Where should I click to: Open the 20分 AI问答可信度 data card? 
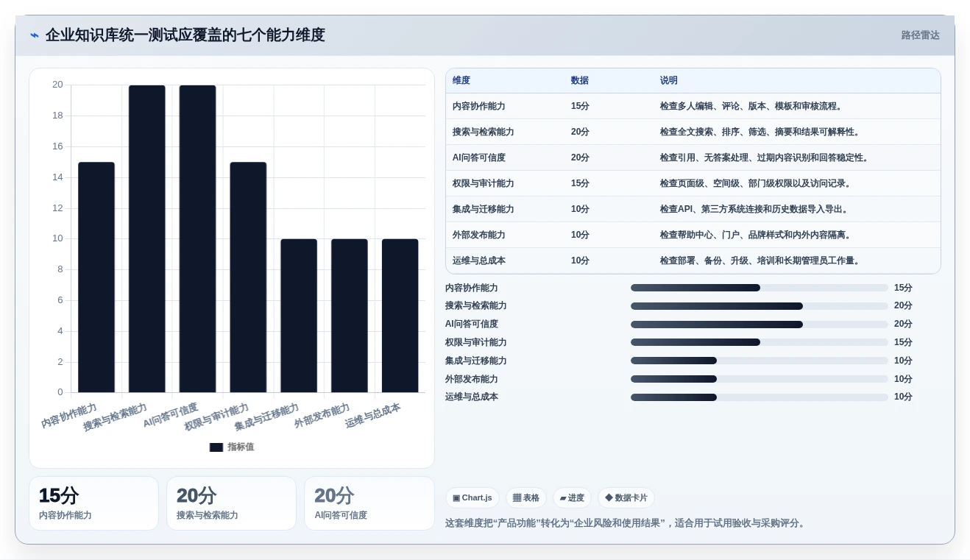coord(369,503)
